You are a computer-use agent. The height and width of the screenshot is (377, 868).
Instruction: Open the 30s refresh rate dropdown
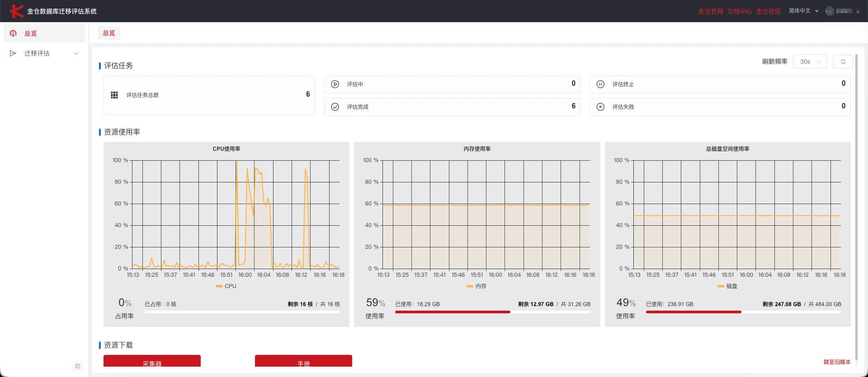pos(810,62)
